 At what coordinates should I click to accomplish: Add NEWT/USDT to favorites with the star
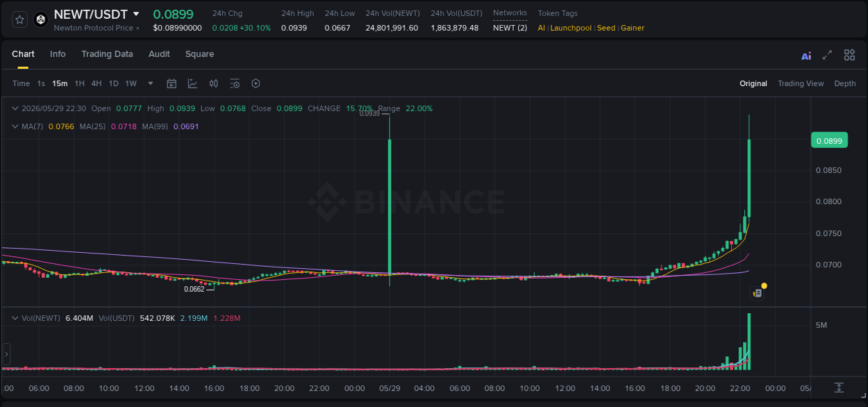click(20, 19)
